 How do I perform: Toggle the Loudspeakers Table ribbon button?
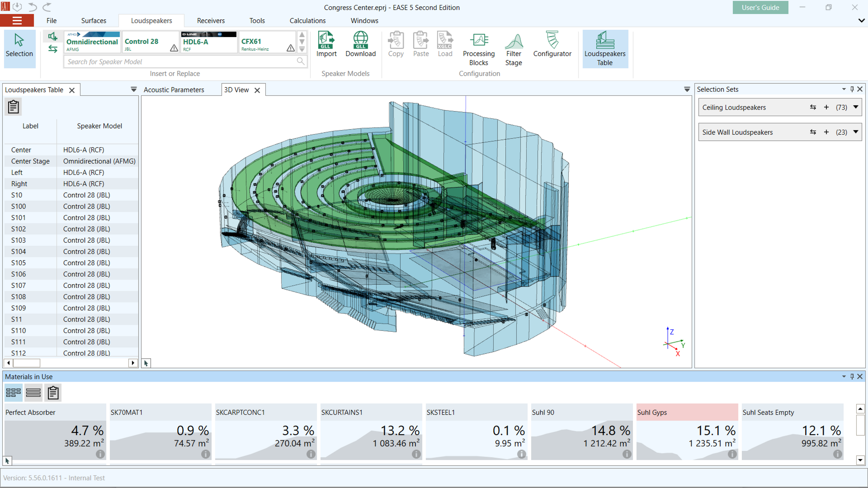(605, 49)
